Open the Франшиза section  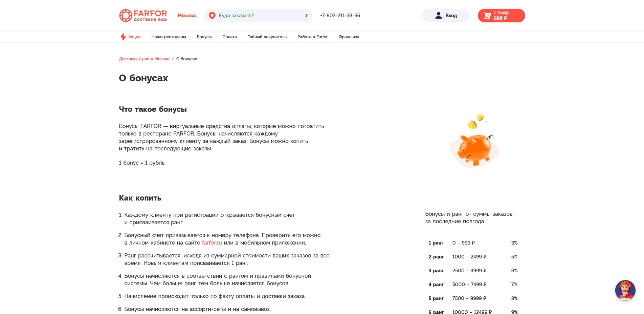click(349, 37)
